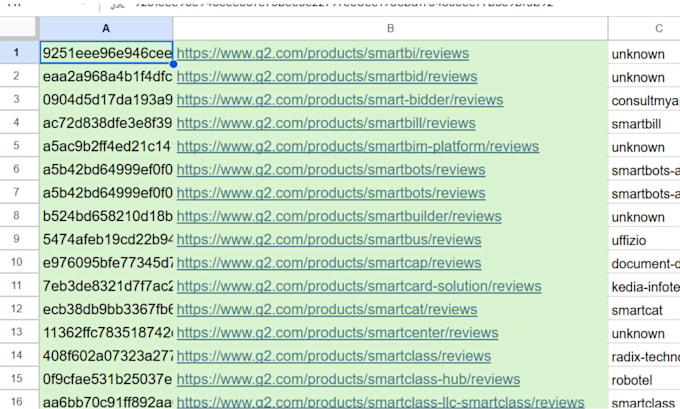The image size is (680, 409).
Task: Open the smartbus reviews link
Action: click(x=329, y=239)
